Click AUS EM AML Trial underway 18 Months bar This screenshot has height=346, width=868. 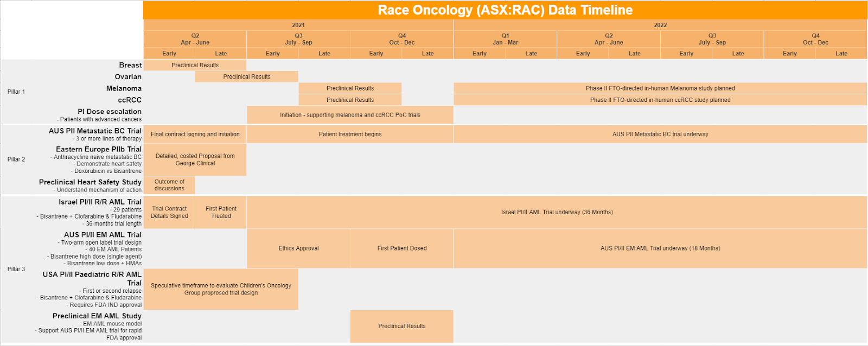(x=660, y=248)
